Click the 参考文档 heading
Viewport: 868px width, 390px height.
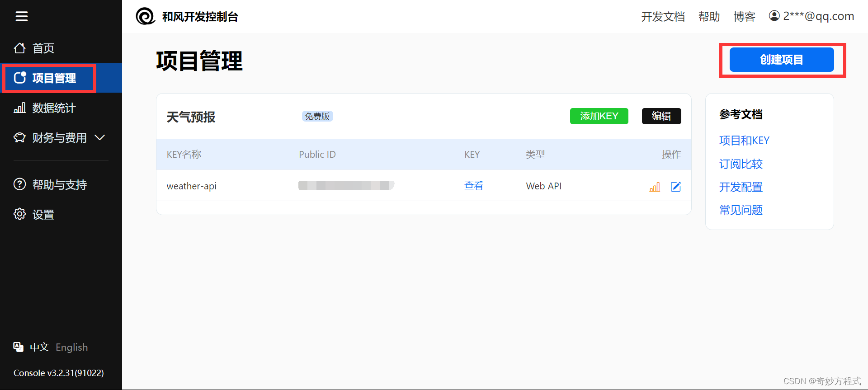741,114
